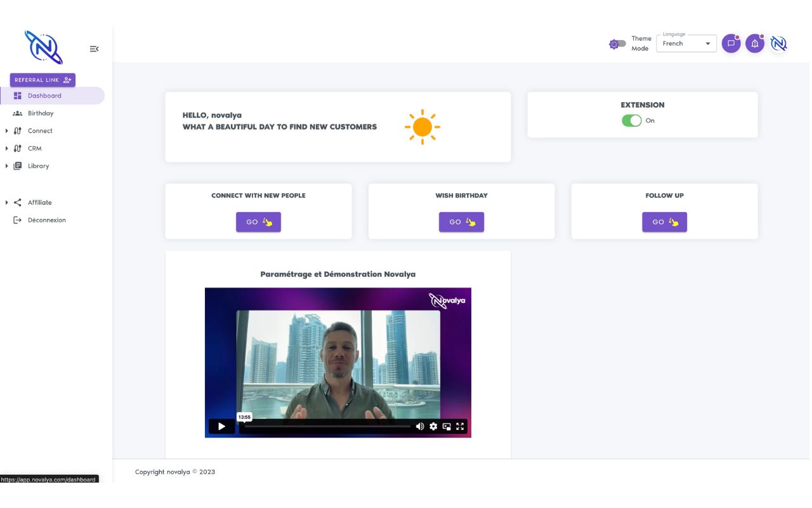Expand the Library menu arrow
The image size is (812, 508).
point(7,166)
